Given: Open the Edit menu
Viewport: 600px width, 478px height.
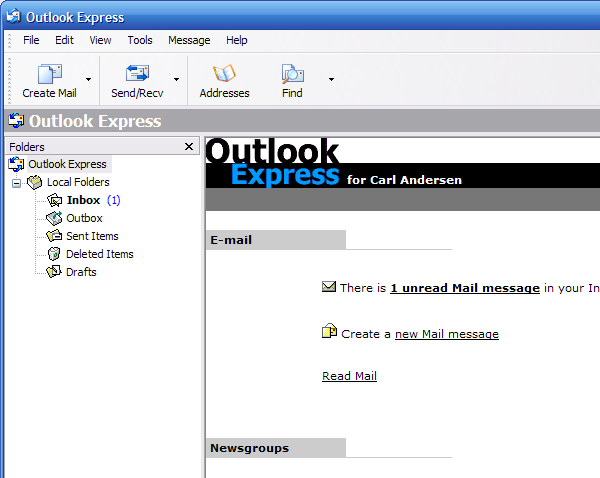Looking at the screenshot, I should (64, 40).
